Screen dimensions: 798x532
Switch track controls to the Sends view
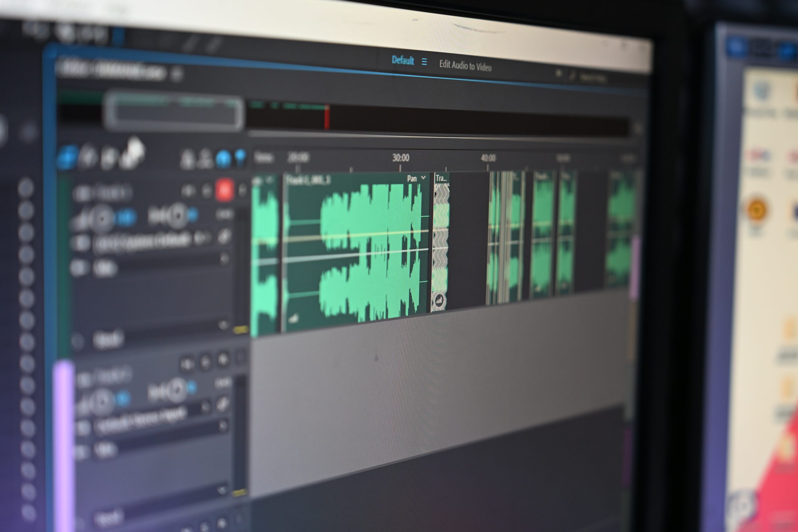point(109,158)
